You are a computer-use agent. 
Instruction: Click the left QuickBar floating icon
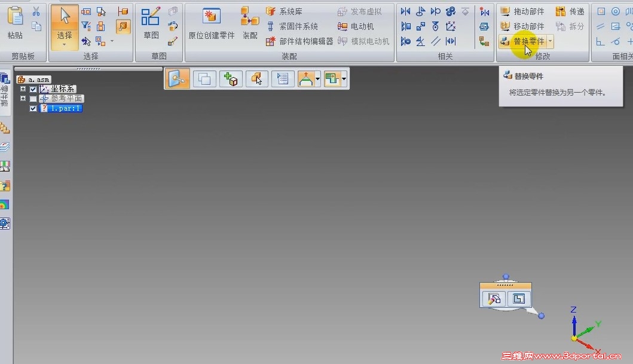[x=494, y=299]
